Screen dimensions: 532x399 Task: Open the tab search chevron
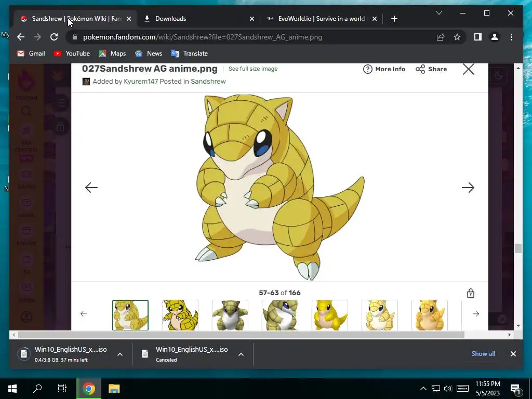click(438, 13)
